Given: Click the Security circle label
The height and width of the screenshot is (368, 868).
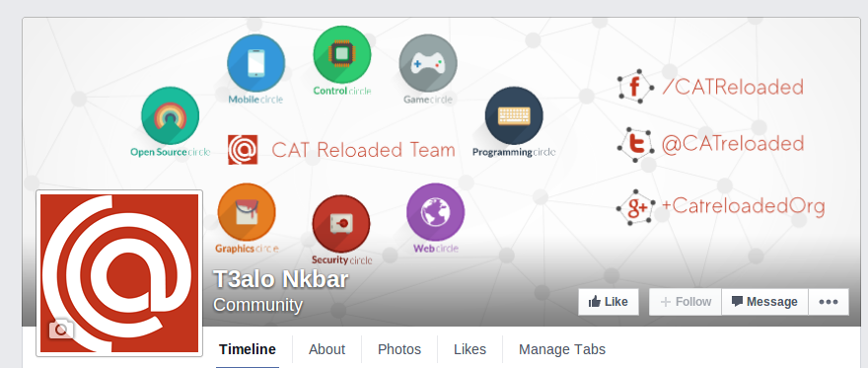Looking at the screenshot, I should tap(341, 260).
